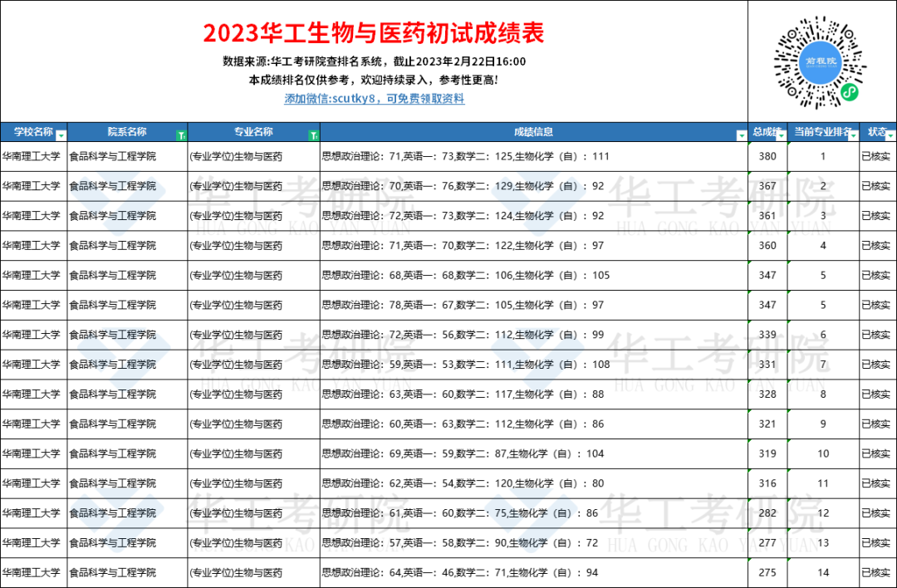
Task: Select score info with 数学二:120
Action: (534, 483)
